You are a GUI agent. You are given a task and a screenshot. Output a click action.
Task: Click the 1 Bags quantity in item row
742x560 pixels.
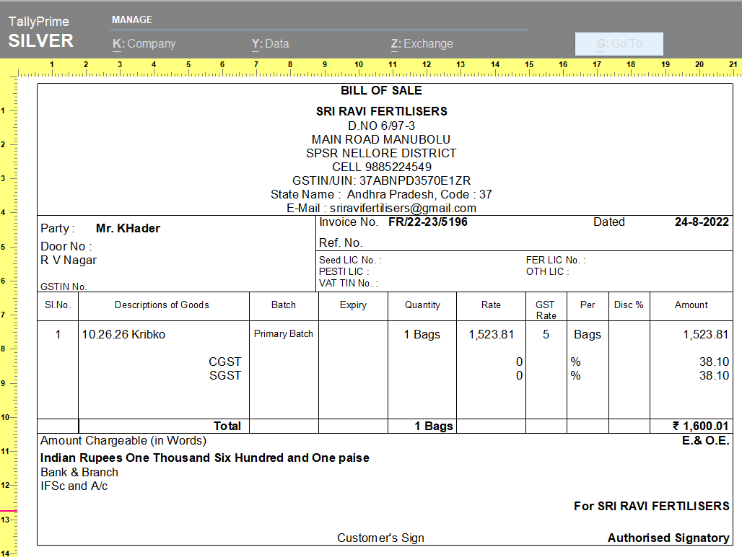pyautogui.click(x=422, y=334)
